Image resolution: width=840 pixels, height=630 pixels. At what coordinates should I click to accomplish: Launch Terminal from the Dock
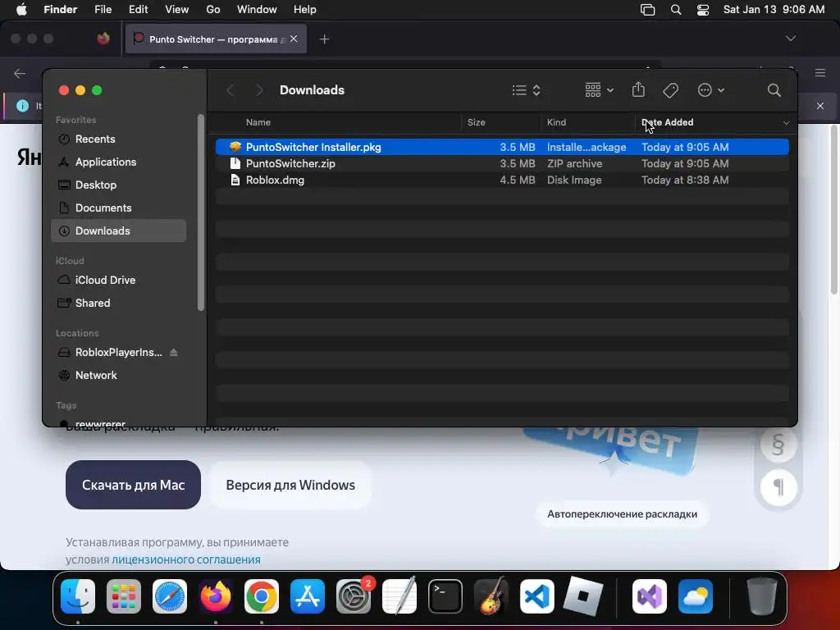point(445,596)
